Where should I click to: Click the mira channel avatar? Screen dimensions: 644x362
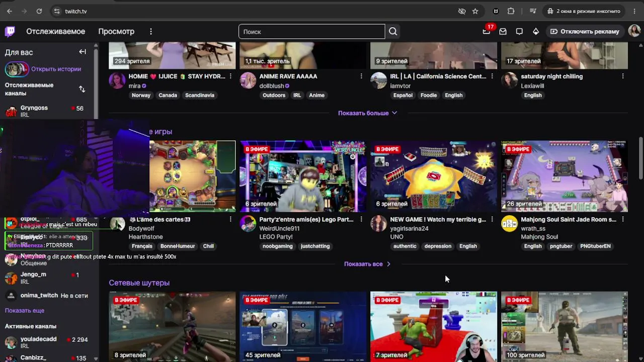pos(117,80)
